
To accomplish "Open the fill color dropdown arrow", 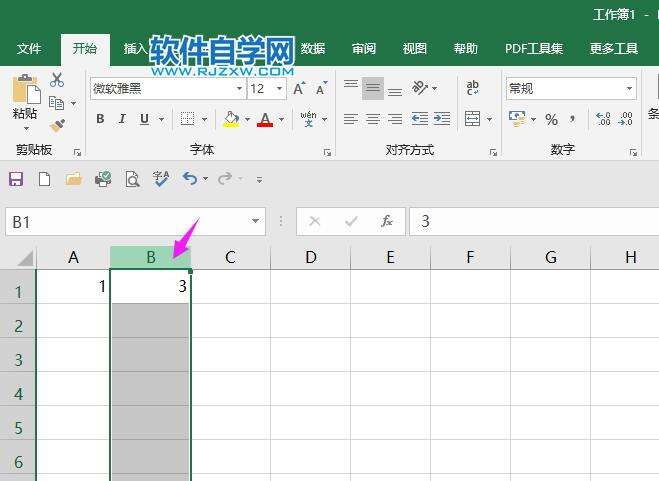I will point(248,119).
